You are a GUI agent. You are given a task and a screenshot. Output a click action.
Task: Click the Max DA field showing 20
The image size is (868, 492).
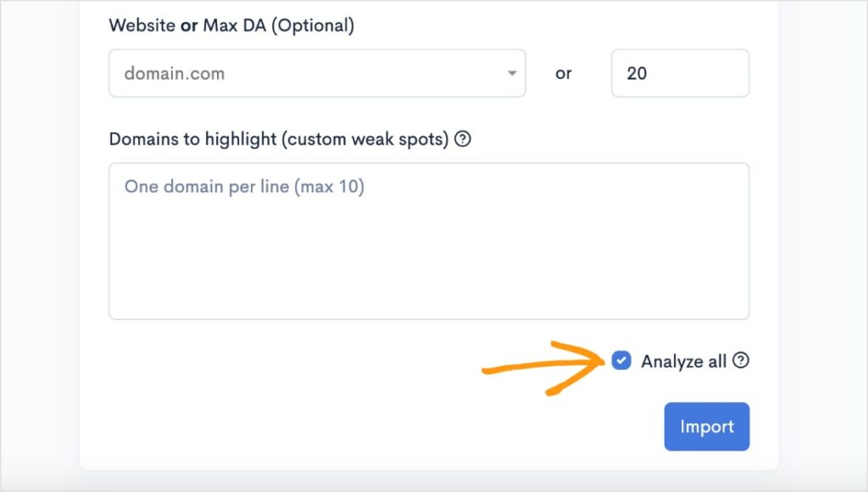pos(680,73)
